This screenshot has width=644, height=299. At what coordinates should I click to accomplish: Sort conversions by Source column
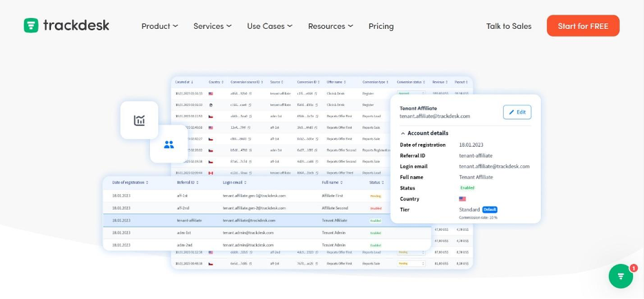click(277, 82)
